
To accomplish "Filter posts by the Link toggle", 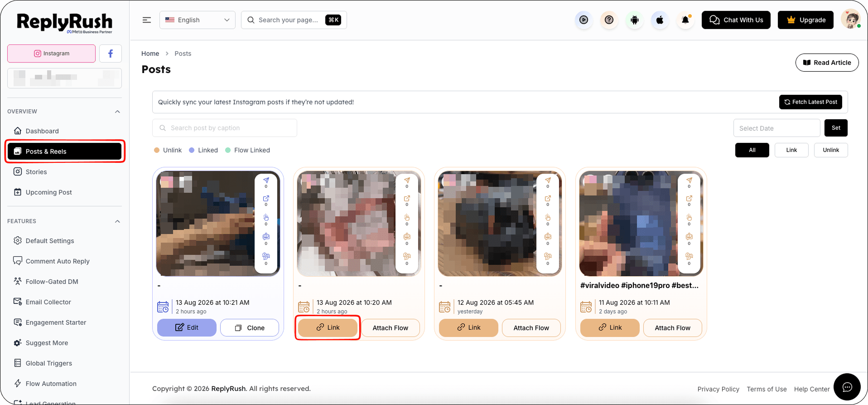I will [x=791, y=150].
